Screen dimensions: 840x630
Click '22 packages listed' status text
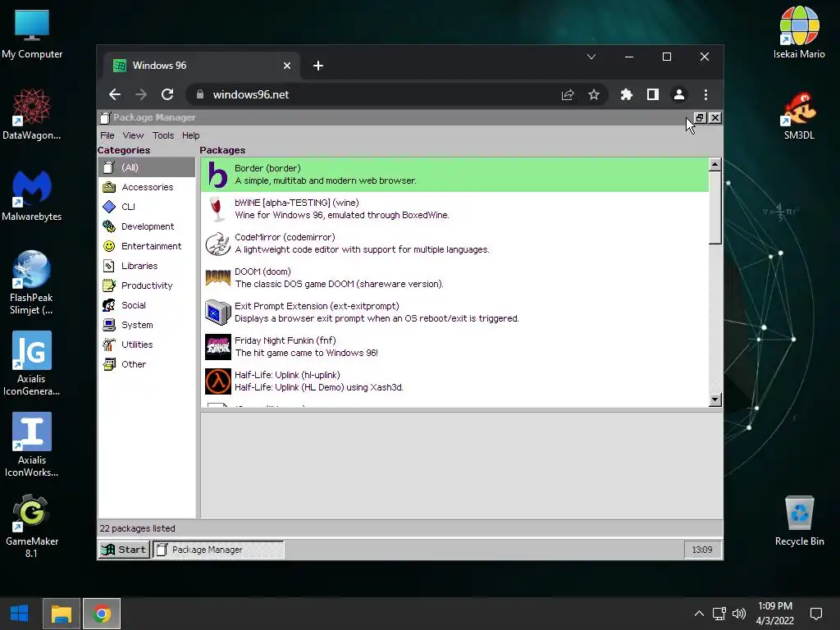point(137,528)
